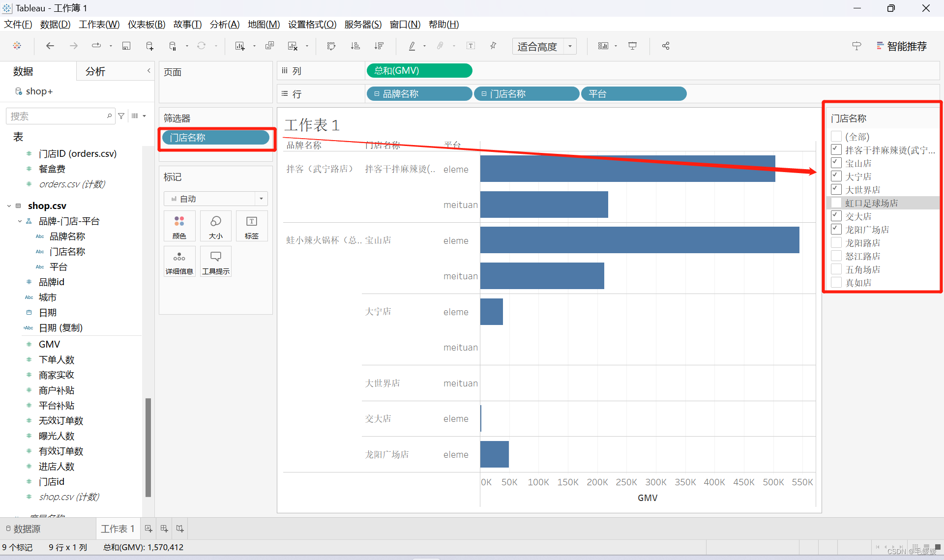Check the 虹口足球场店 checkbox
The image size is (944, 560).
point(836,203)
